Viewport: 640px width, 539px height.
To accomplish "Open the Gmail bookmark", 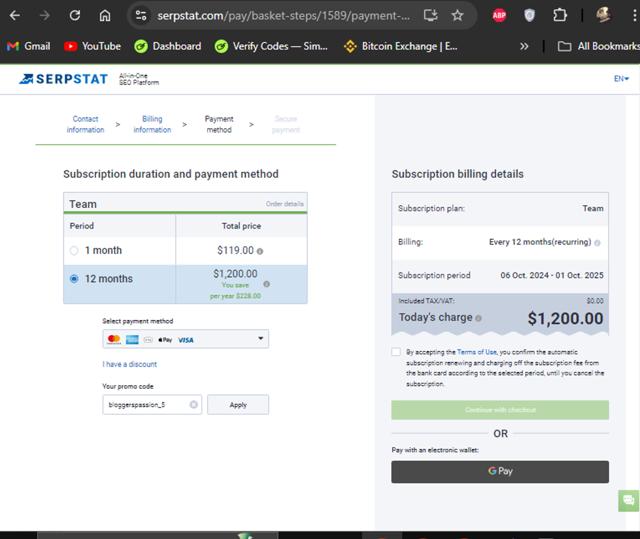I will click(29, 46).
